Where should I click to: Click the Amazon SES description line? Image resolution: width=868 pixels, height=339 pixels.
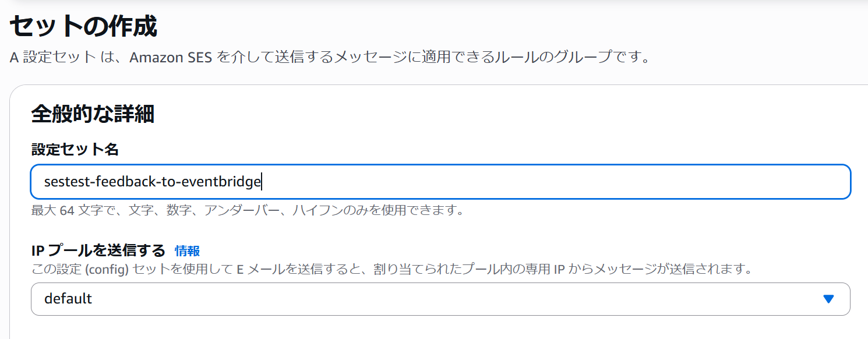329,58
